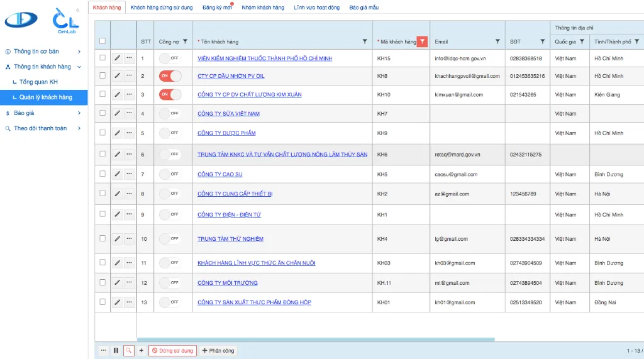Edit CÔNG TY CP DV CHẤT LƯỢNG KIM XUÂN row
Viewport: 644px width, 359px height.
tap(118, 94)
